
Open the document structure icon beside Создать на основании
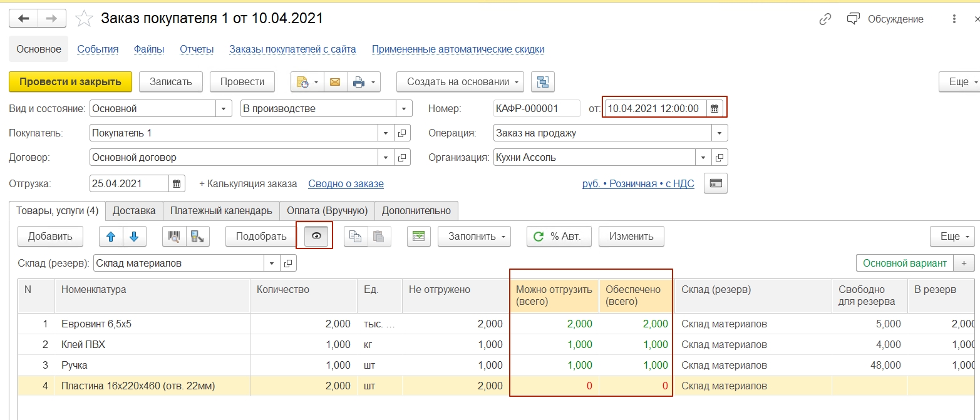click(x=542, y=82)
